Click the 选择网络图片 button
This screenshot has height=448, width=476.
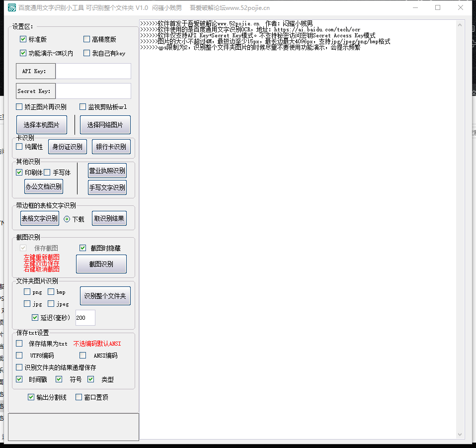coord(105,125)
